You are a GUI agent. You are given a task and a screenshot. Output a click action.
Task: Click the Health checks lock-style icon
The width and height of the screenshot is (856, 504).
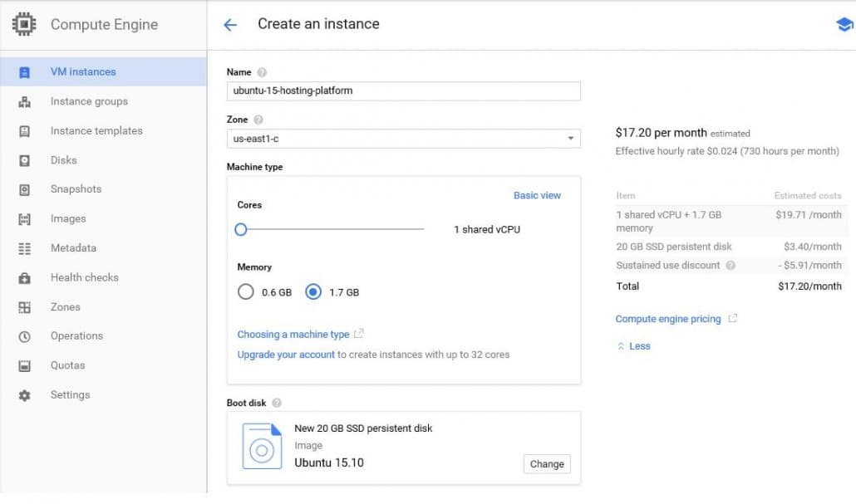tap(27, 277)
